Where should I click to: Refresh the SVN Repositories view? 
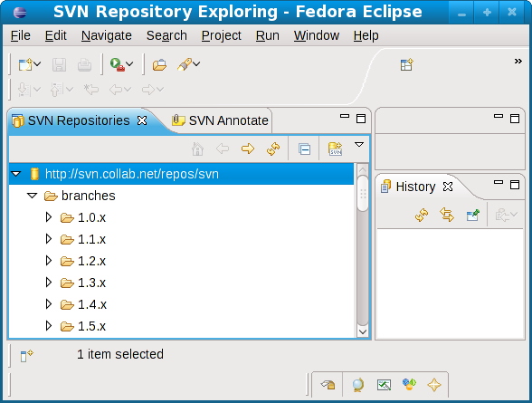(x=273, y=149)
